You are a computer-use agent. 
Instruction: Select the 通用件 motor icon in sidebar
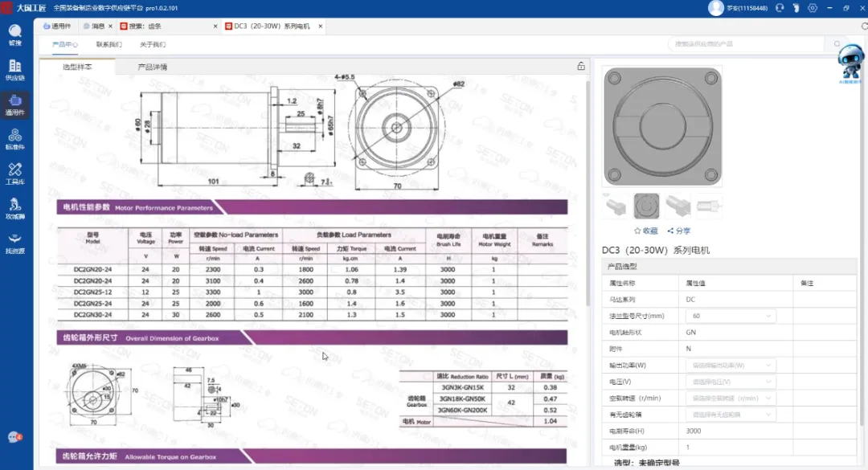(x=15, y=104)
